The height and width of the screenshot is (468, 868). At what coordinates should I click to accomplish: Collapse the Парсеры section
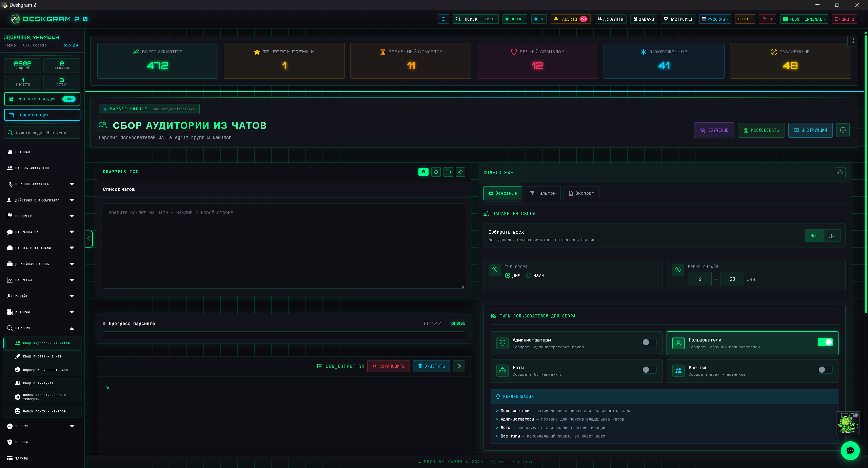(42, 328)
